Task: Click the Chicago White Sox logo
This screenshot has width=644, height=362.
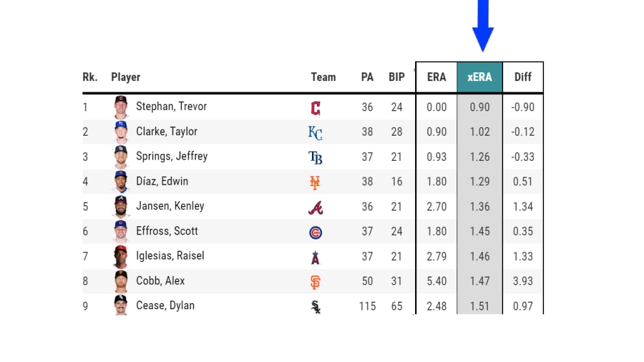Action: pos(316,307)
